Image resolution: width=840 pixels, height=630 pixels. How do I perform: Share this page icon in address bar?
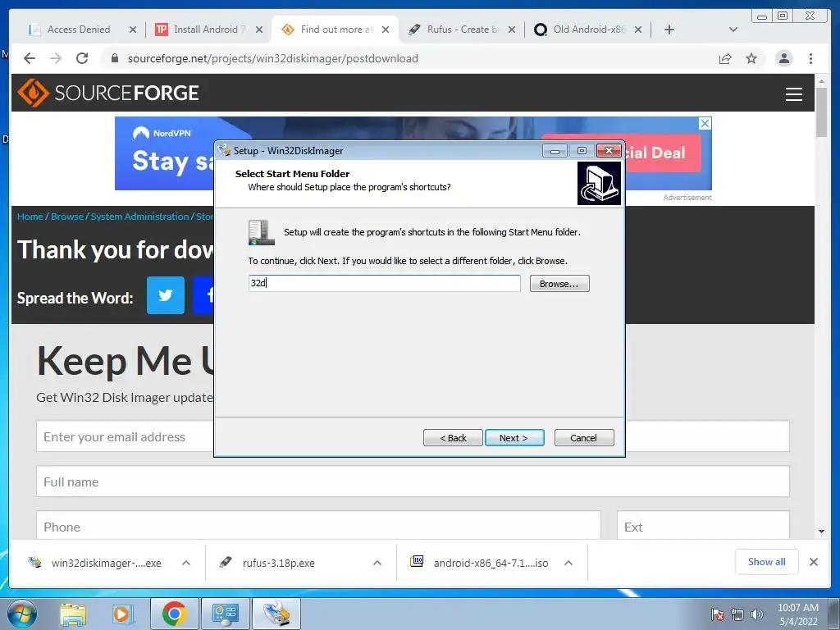click(x=725, y=58)
